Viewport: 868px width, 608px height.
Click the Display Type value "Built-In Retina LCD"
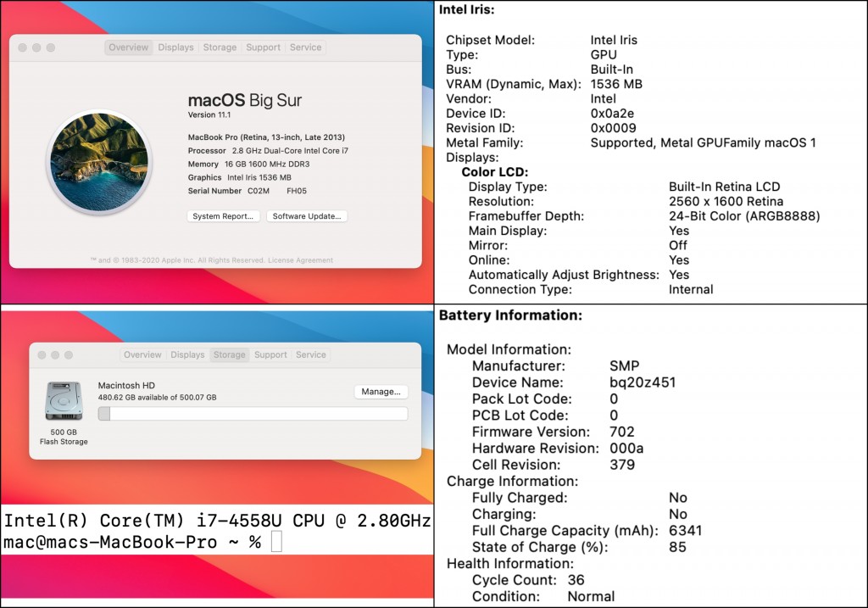pyautogui.click(x=724, y=187)
